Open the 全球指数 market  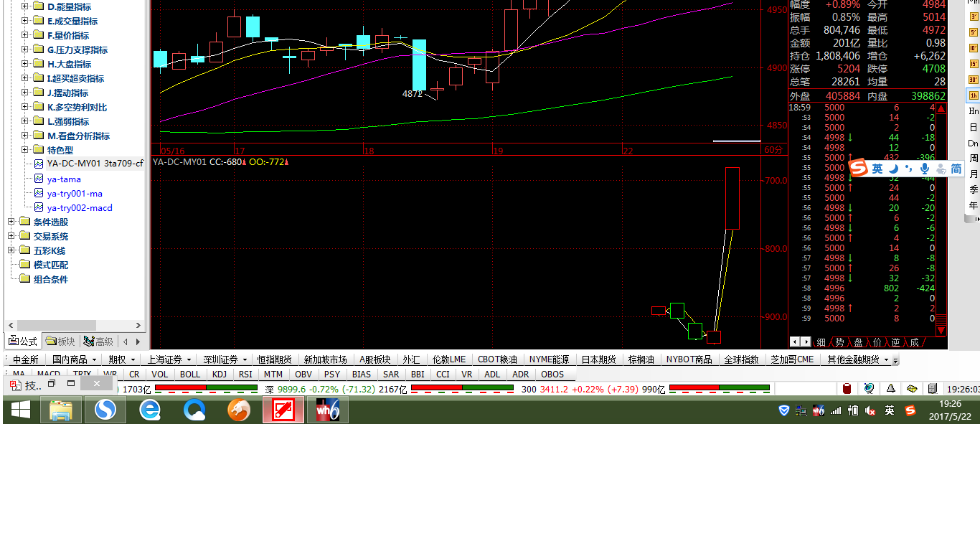(741, 359)
